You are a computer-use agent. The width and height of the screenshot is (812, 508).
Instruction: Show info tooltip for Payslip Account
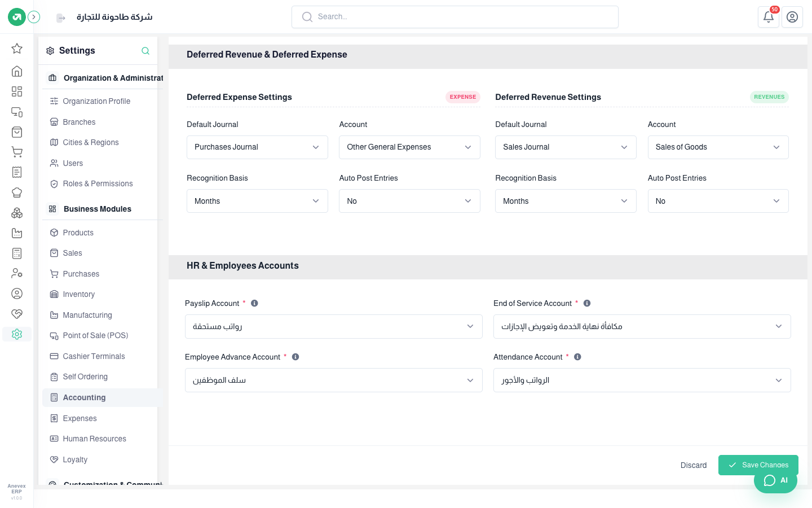(x=254, y=303)
